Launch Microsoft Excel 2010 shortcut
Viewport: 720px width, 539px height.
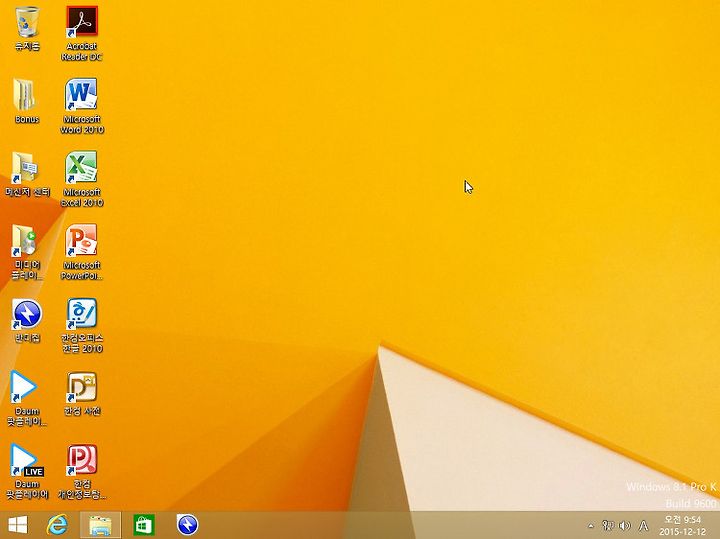[82, 179]
